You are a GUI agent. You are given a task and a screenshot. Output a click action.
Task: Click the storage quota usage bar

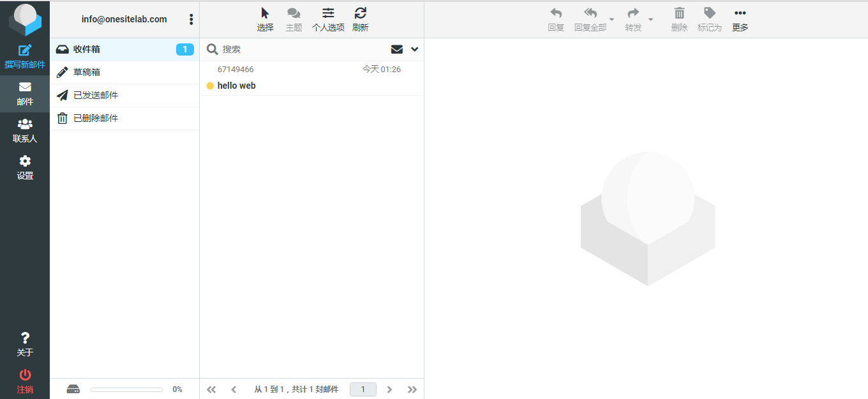pyautogui.click(x=126, y=389)
